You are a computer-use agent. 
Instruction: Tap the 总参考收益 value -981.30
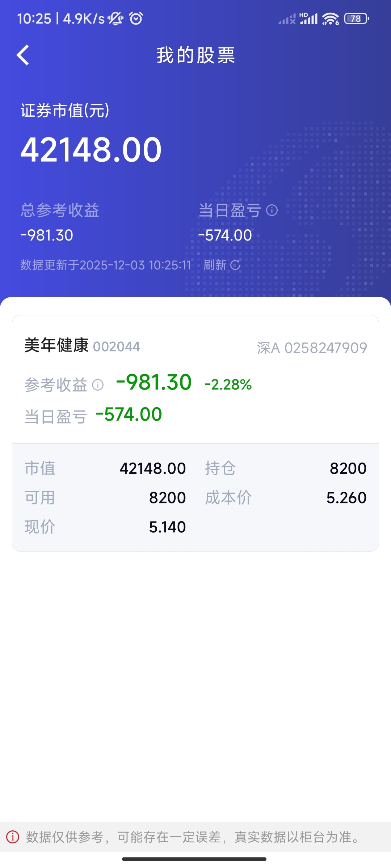tap(47, 235)
